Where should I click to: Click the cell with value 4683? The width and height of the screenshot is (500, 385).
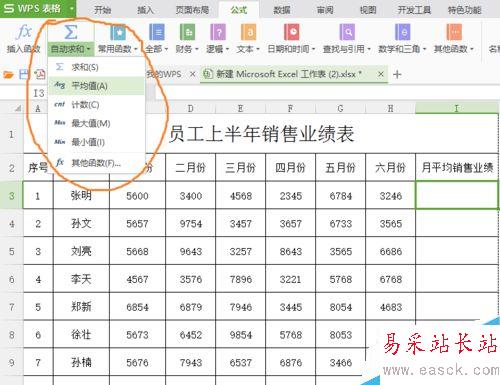390,307
